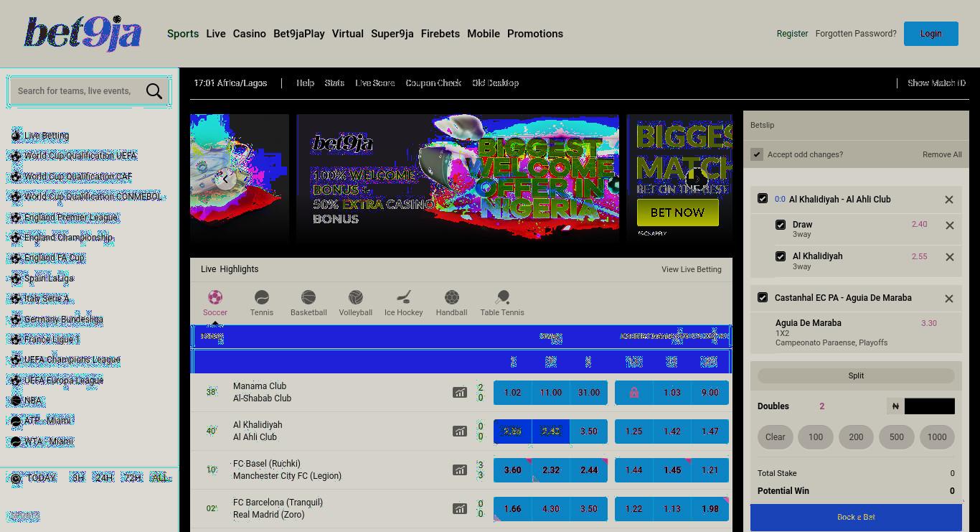
Task: Select the Ice Hockey sport icon
Action: 403,303
